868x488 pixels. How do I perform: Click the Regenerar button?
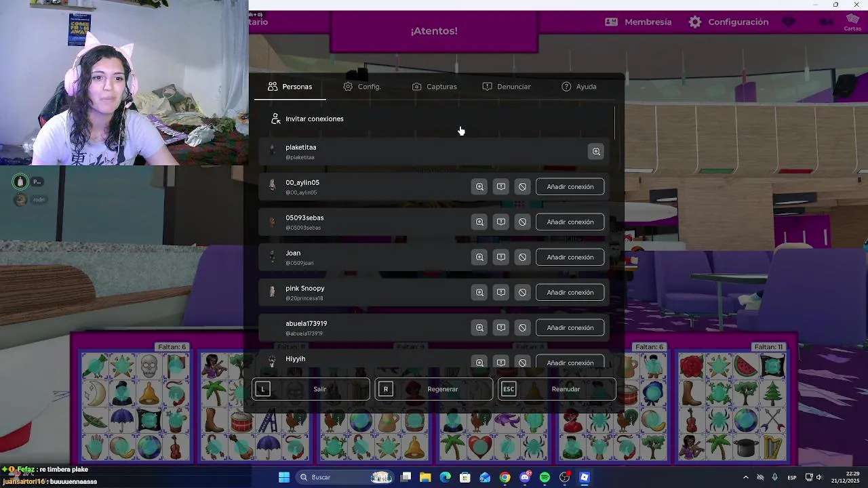coord(434,389)
